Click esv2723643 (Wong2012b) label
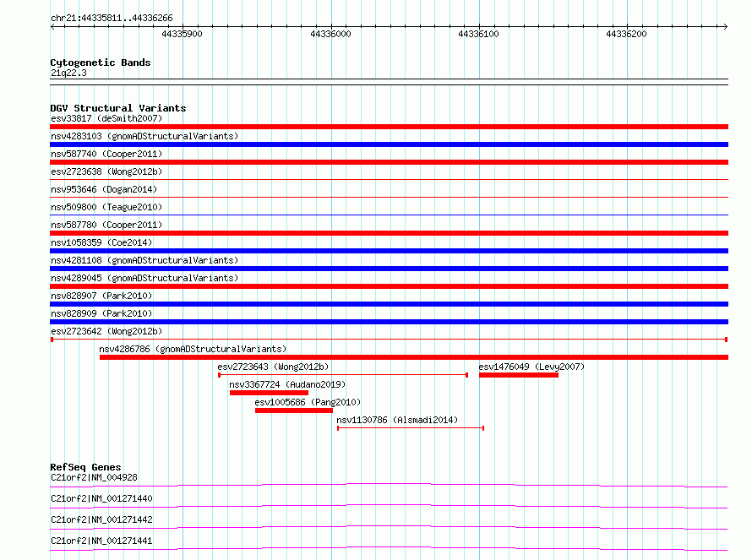This screenshot has width=752, height=560. point(273,367)
